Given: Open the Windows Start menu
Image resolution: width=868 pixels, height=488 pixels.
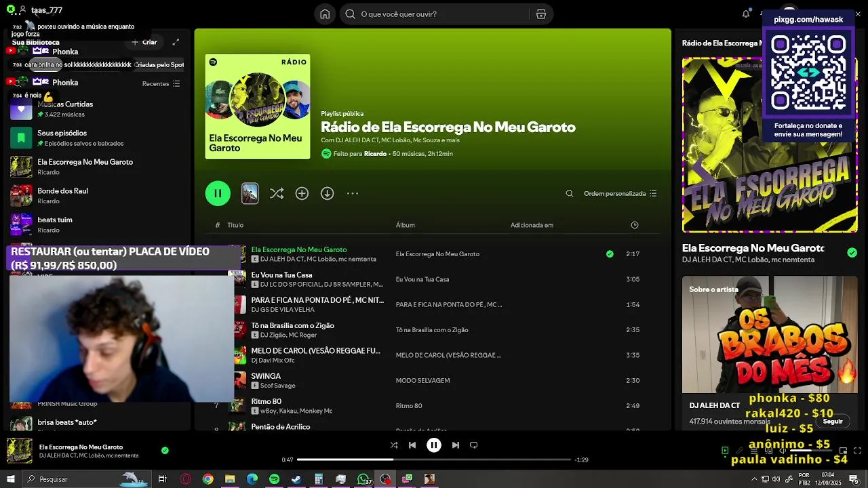Looking at the screenshot, I should 11,479.
